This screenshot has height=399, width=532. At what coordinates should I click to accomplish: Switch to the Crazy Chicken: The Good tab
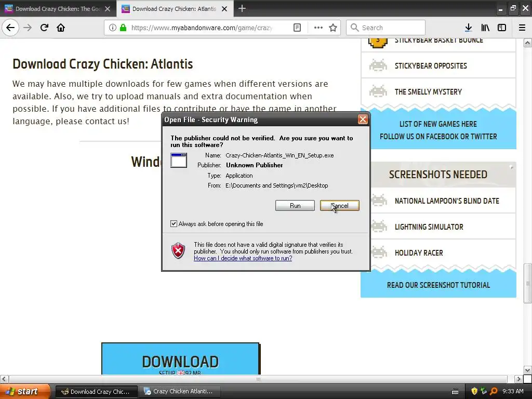tap(58, 9)
